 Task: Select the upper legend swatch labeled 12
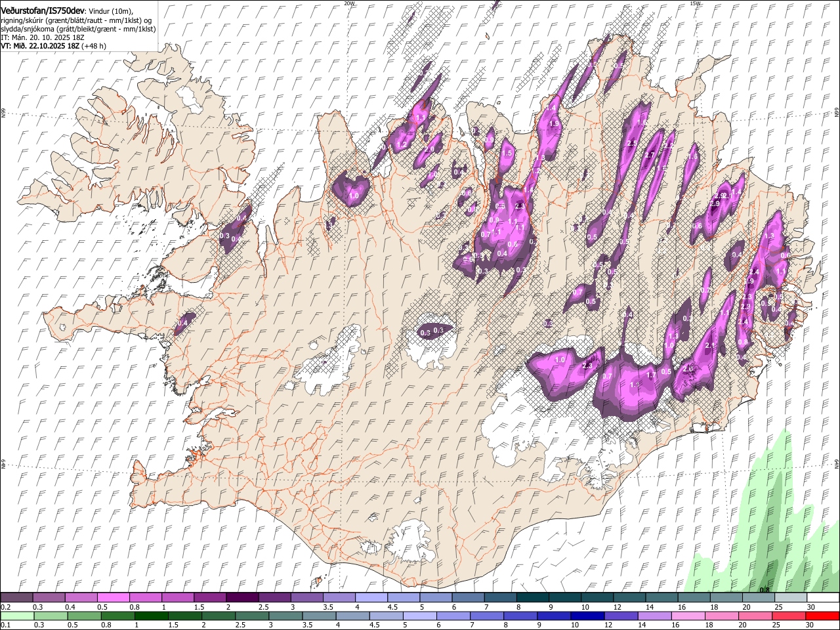[628, 598]
